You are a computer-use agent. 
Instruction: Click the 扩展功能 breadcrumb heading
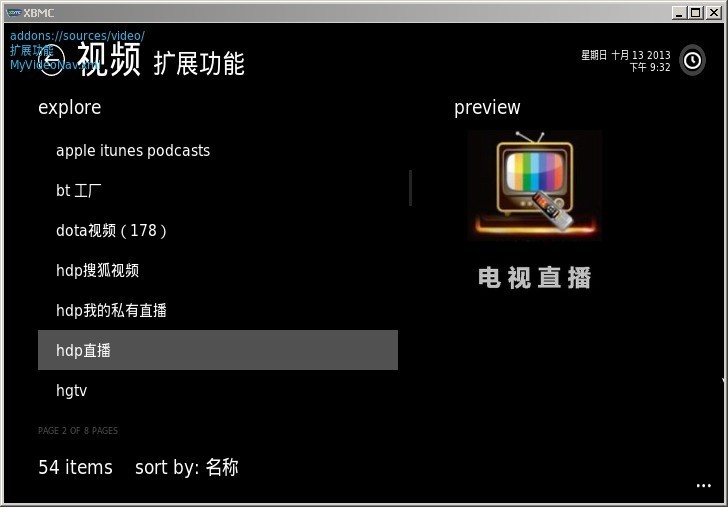[199, 64]
